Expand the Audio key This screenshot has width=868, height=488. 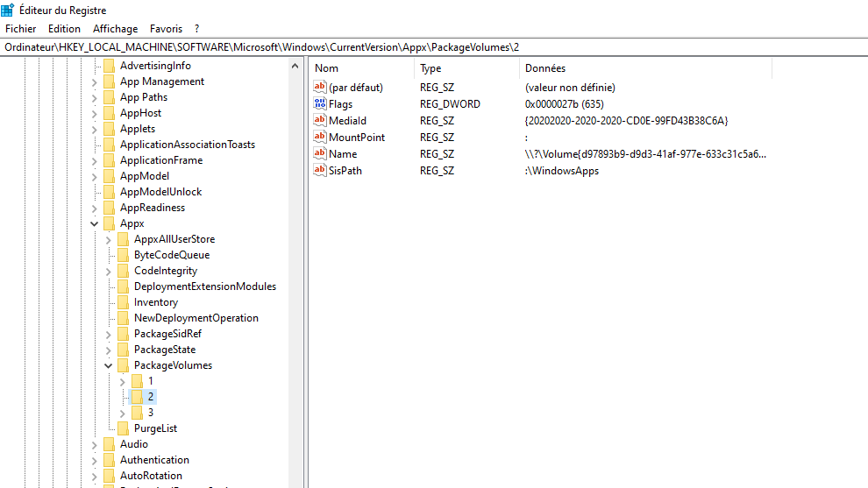(94, 445)
